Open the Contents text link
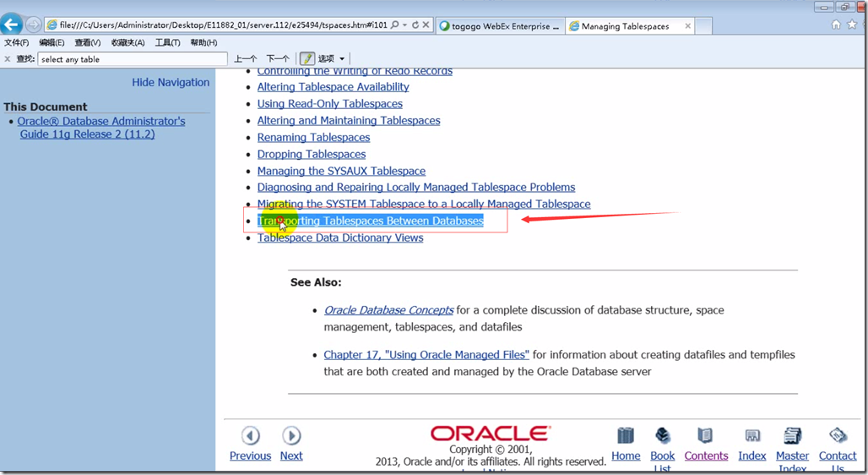 coord(706,456)
